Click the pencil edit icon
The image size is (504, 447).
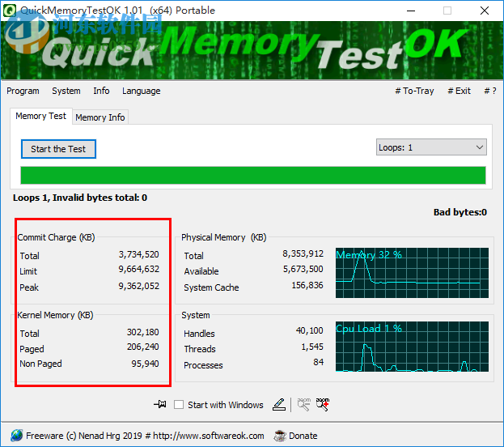[279, 404]
